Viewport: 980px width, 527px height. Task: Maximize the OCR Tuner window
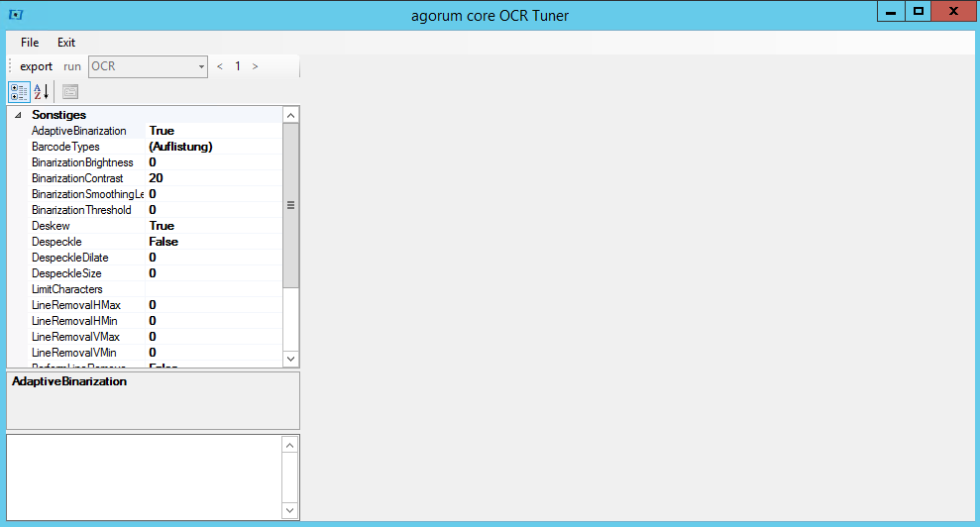[919, 11]
